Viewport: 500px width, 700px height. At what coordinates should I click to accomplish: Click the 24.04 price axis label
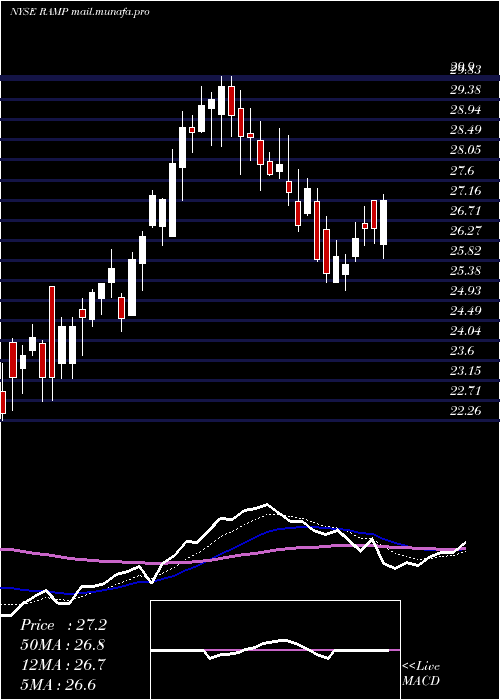coord(465,331)
